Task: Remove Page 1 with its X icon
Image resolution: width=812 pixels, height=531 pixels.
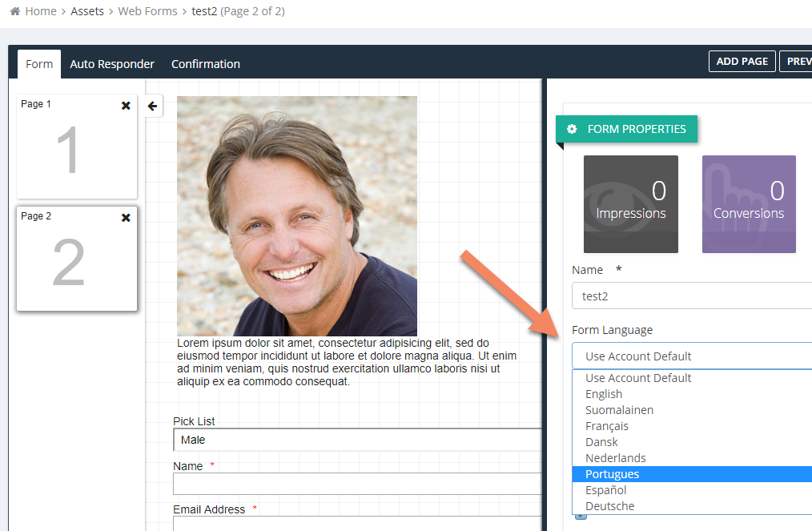Action: tap(126, 106)
